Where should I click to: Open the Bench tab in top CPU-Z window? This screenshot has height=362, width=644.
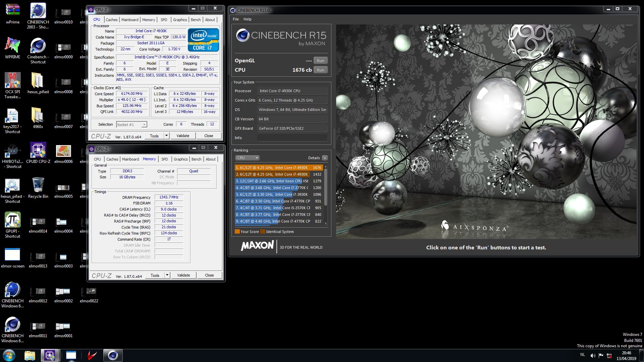pyautogui.click(x=196, y=20)
